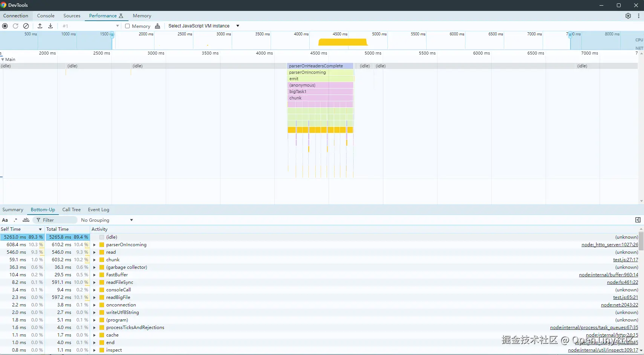Open the node:_http_server:1027:26 source link

click(x=610, y=245)
